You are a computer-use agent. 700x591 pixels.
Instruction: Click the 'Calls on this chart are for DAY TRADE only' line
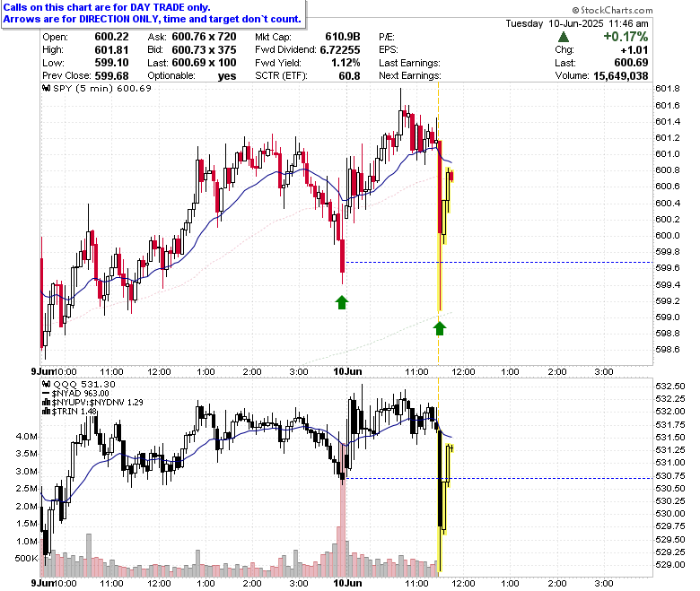(x=107, y=7)
